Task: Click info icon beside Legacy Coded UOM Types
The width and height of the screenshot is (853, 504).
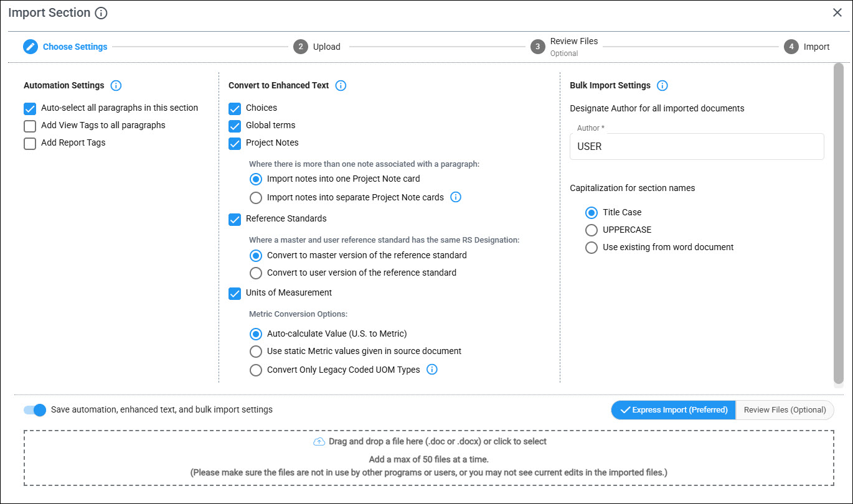Action: [432, 370]
